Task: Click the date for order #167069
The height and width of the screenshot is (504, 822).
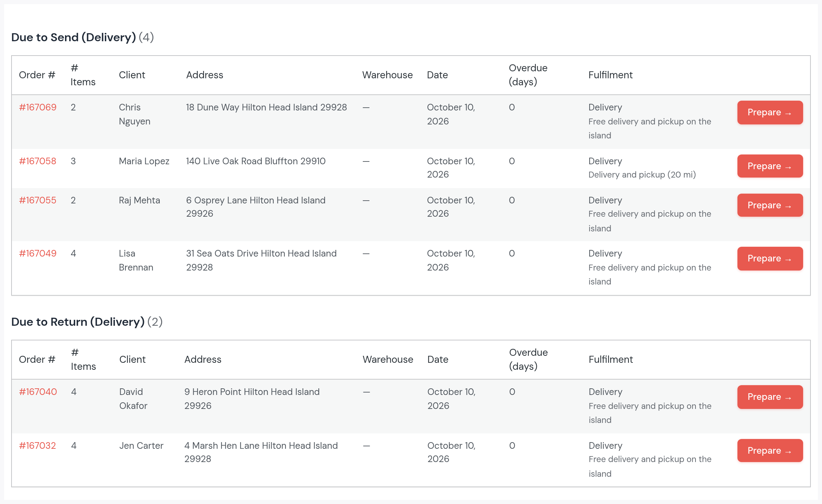Action: coord(451,114)
